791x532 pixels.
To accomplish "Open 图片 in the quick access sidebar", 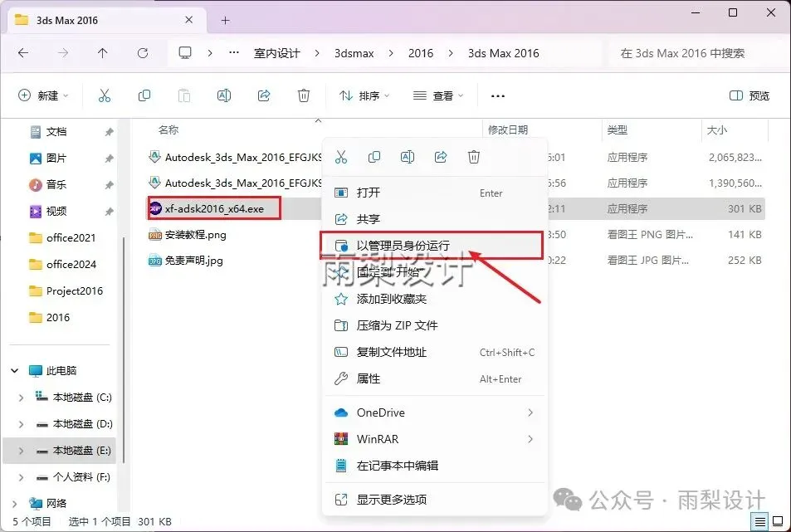I will click(x=56, y=159).
